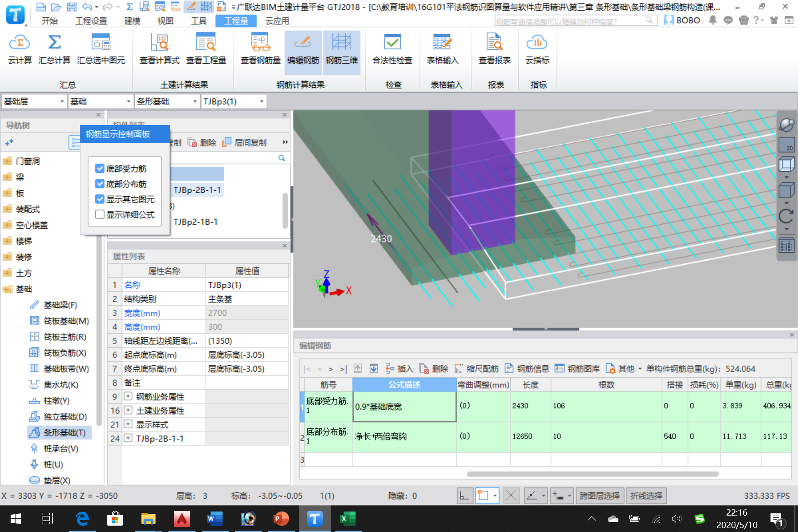Open 查看工程量 quantity viewer
Viewport: 798px width, 532px height.
(206, 49)
